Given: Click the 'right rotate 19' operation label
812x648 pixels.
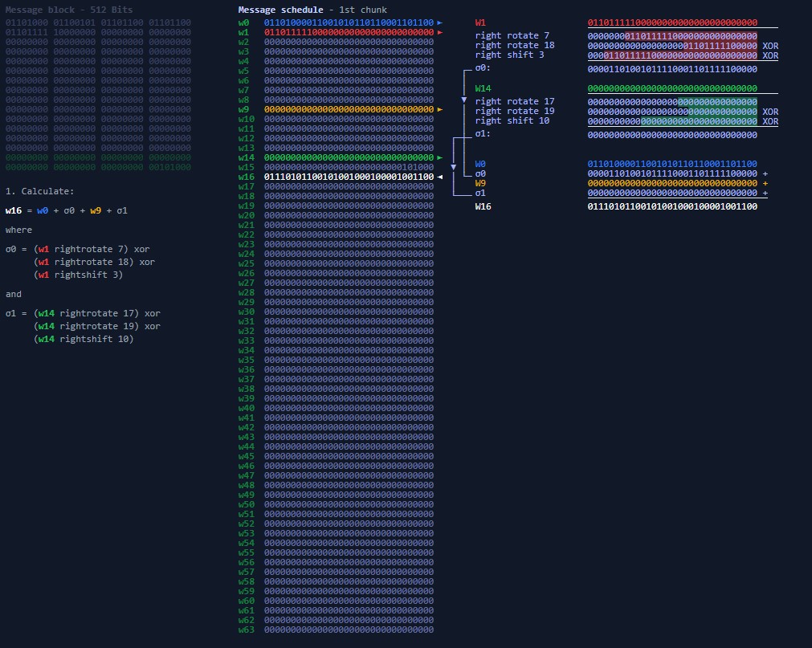Looking at the screenshot, I should (x=515, y=111).
